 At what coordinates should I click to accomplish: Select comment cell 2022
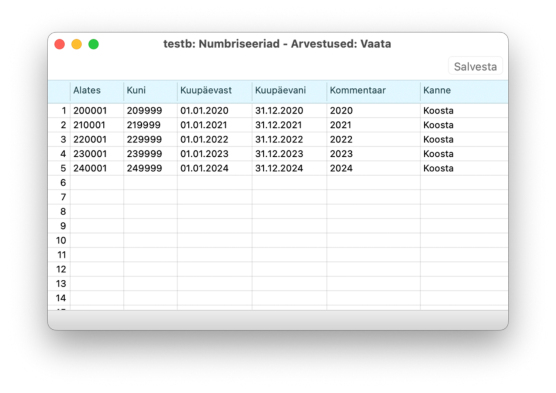[373, 139]
